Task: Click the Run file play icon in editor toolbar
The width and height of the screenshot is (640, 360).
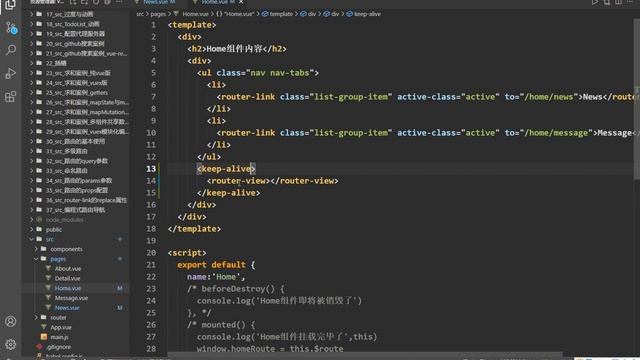Action: pyautogui.click(x=595, y=2)
